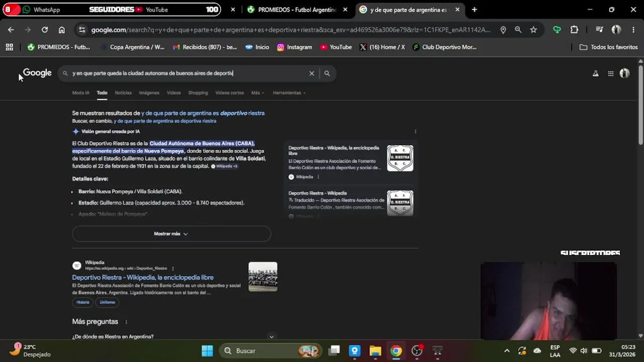
Task: Open the media control icon in toolbar
Action: click(599, 30)
